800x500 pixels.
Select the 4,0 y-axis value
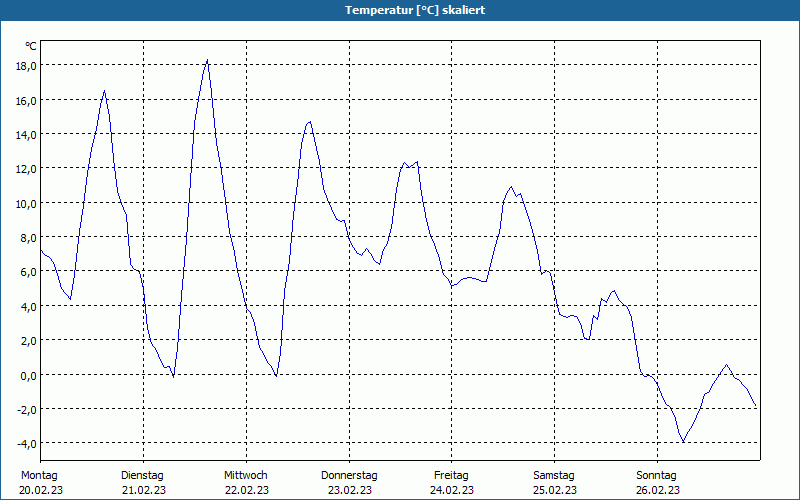(x=29, y=307)
